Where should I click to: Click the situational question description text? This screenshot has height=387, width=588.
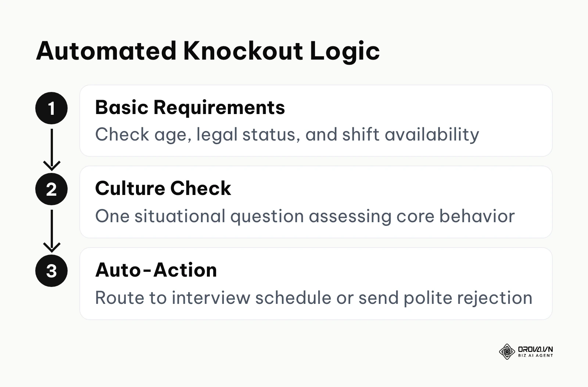[x=305, y=216]
